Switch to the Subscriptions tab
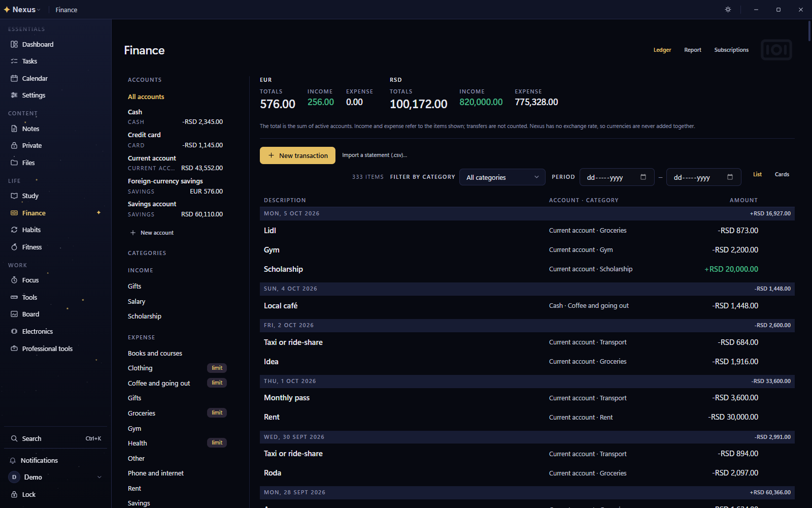 (x=731, y=50)
